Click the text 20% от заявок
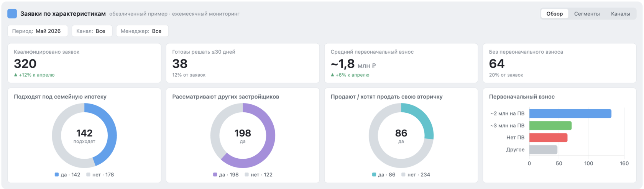The width and height of the screenshot is (644, 189). (x=506, y=75)
